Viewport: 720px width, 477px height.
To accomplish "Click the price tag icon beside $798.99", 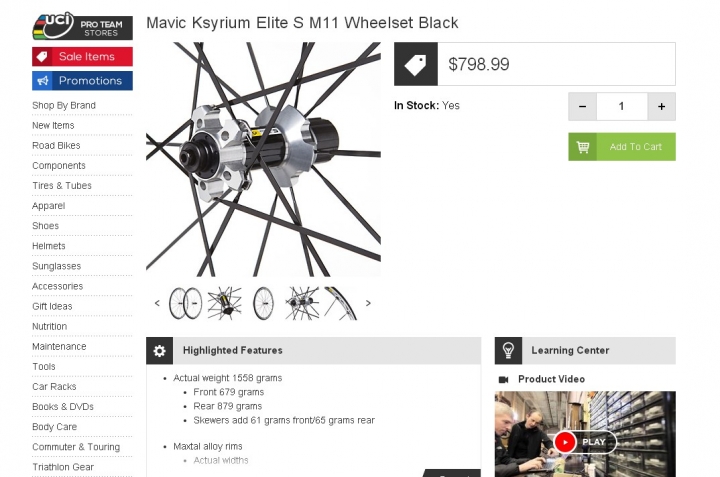I will pyautogui.click(x=416, y=64).
